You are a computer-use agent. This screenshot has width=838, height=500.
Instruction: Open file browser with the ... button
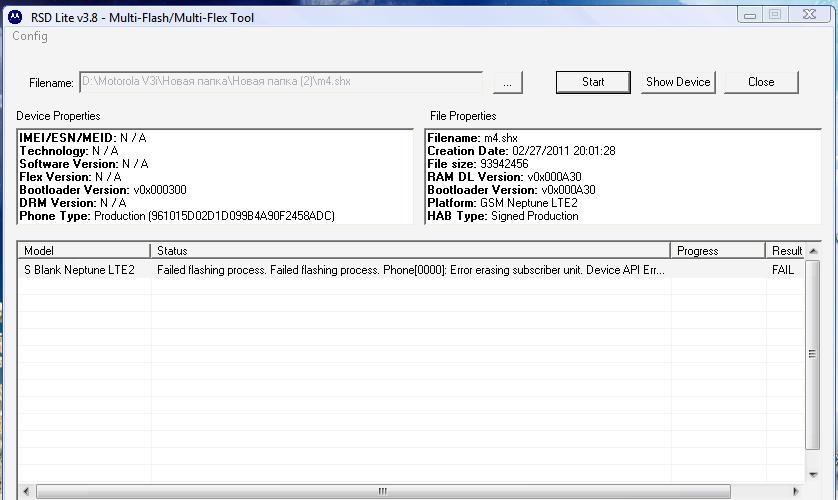point(507,82)
